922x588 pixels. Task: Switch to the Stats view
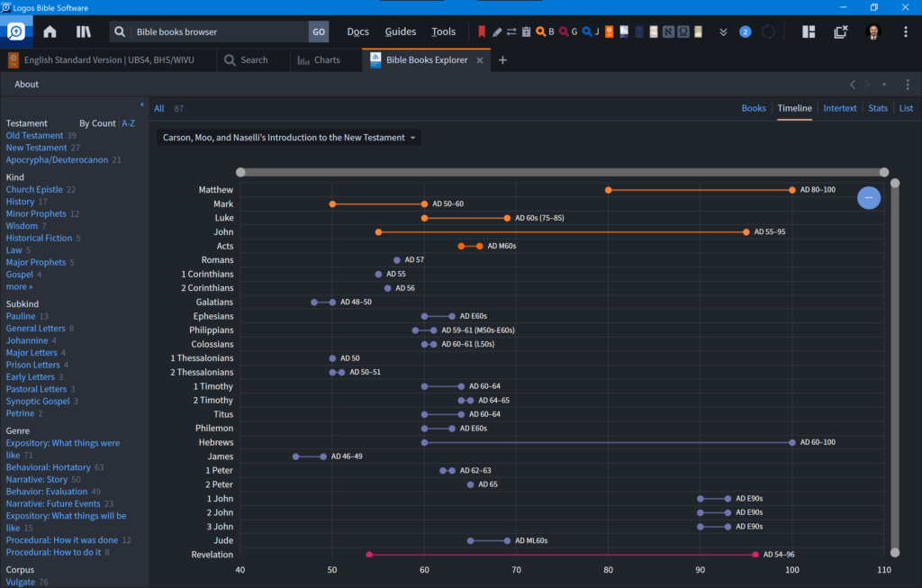tap(878, 108)
